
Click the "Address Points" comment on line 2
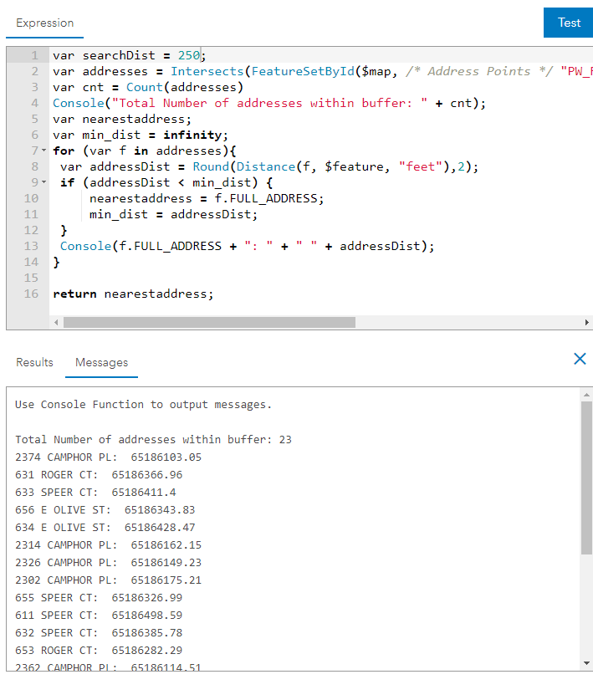[479, 71]
